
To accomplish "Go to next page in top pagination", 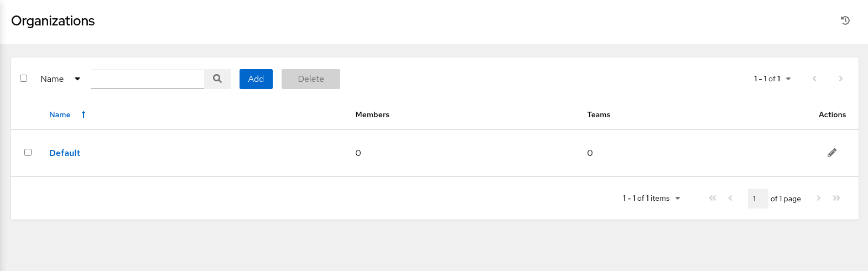I will pos(841,79).
